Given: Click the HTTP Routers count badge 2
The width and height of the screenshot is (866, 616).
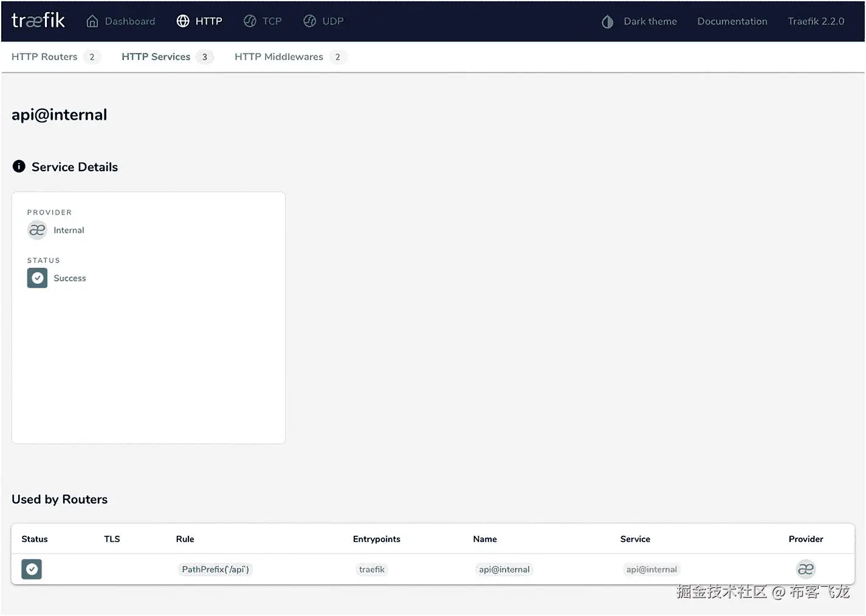Looking at the screenshot, I should [92, 57].
